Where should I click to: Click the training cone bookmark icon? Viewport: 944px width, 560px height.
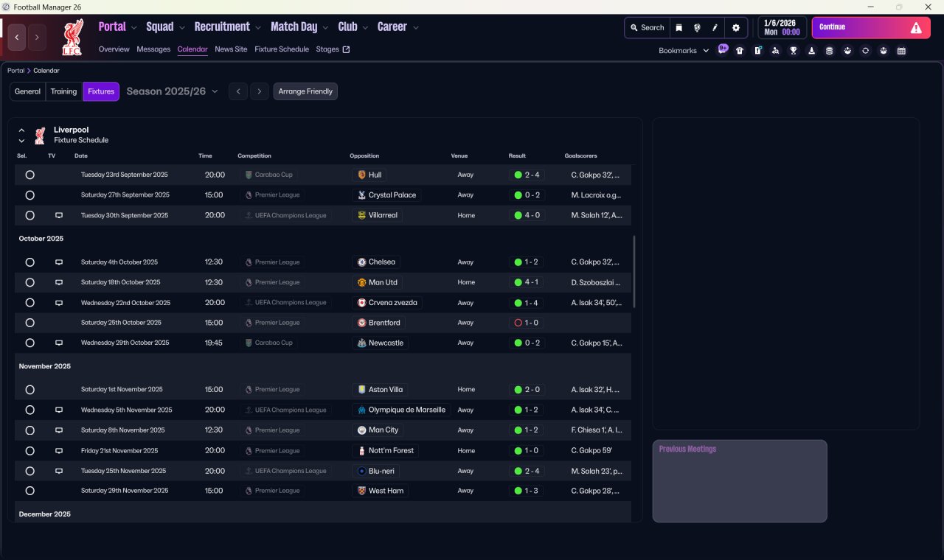pos(811,51)
